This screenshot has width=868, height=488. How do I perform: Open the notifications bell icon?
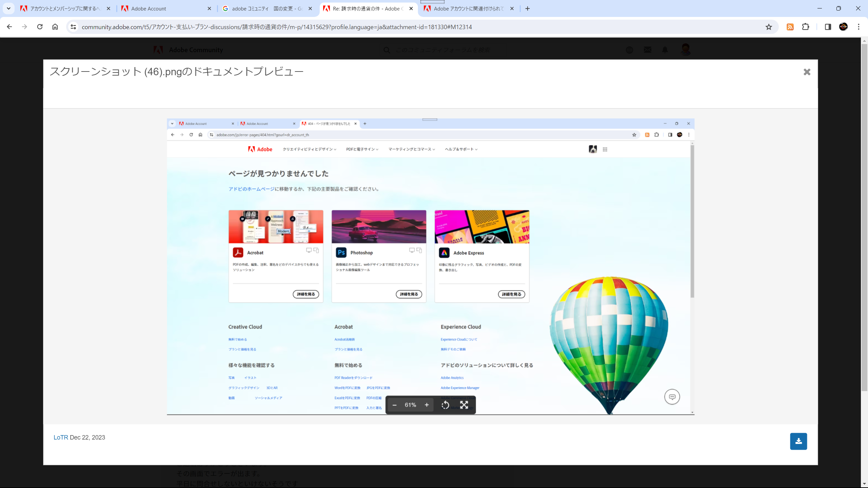pos(665,50)
